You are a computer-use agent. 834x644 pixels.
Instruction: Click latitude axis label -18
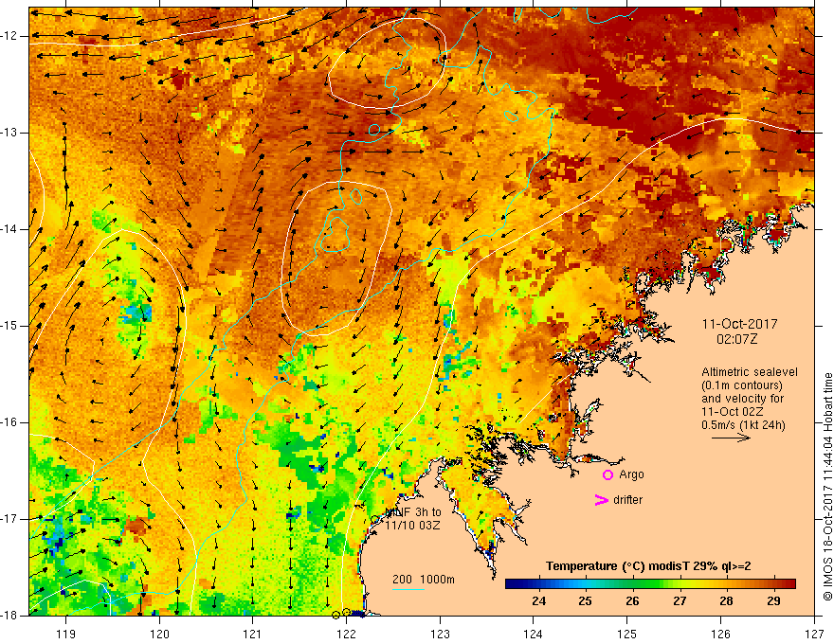coord(10,616)
